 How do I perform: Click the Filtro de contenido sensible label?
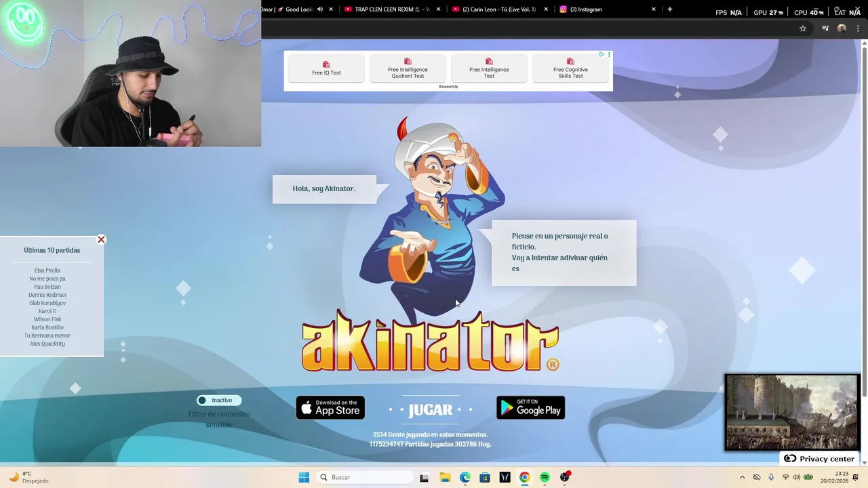(x=219, y=420)
